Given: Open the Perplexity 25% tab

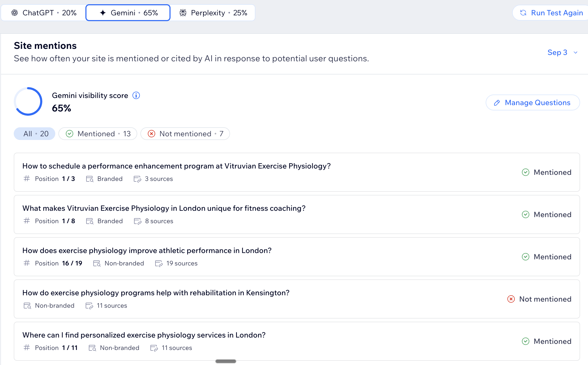Looking at the screenshot, I should (213, 13).
